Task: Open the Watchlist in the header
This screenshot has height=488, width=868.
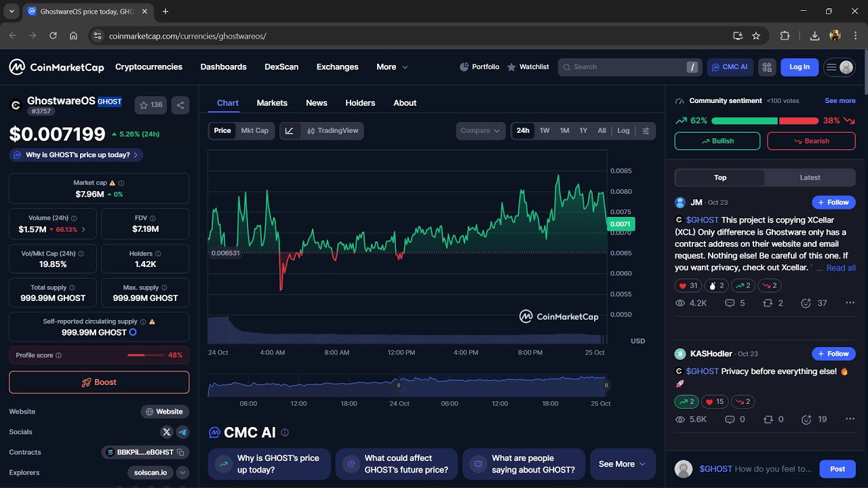Action: (528, 67)
